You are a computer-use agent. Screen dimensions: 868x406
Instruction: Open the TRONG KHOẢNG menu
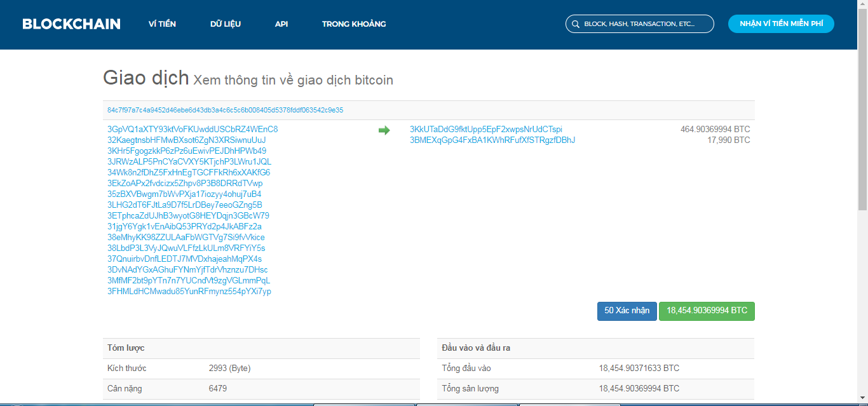point(354,24)
